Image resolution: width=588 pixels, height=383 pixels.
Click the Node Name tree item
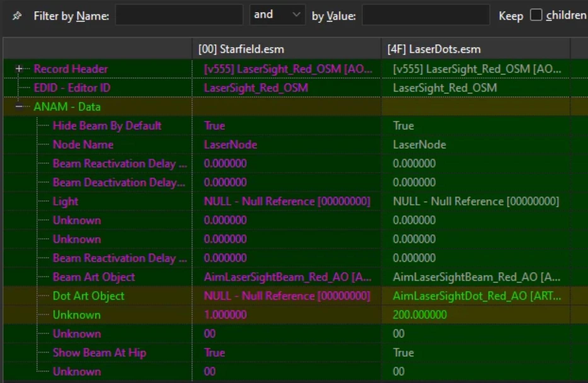(83, 145)
